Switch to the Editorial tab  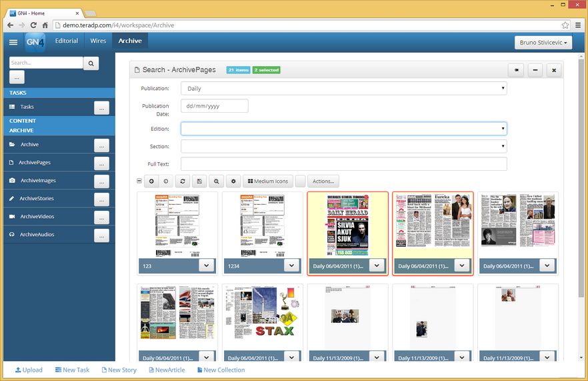[x=67, y=41]
